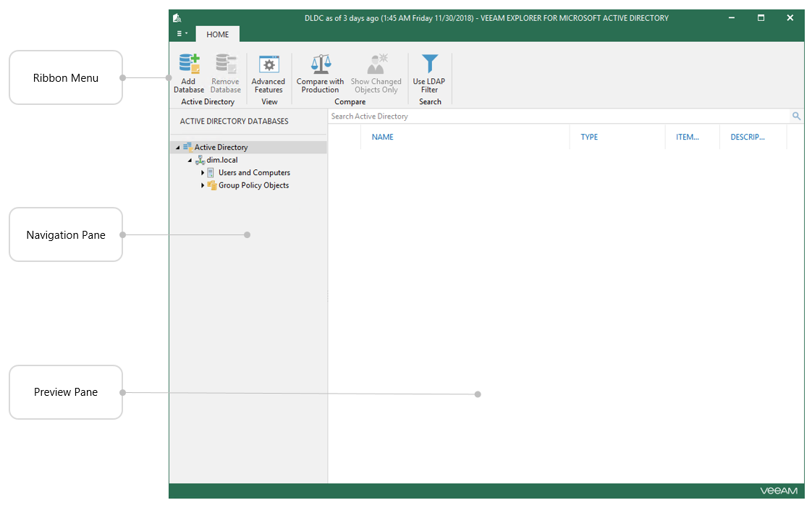Click Compare with Production scales icon
Screen dimensions: 812x508
[x=321, y=64]
